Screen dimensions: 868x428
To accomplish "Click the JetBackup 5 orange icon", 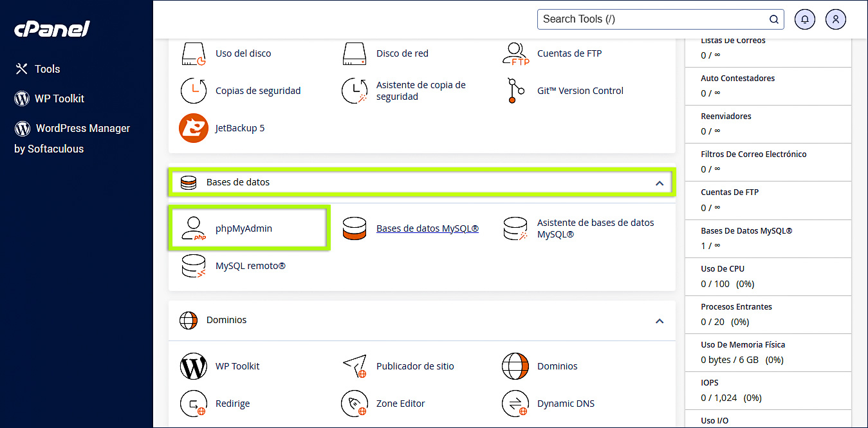I will (x=194, y=128).
